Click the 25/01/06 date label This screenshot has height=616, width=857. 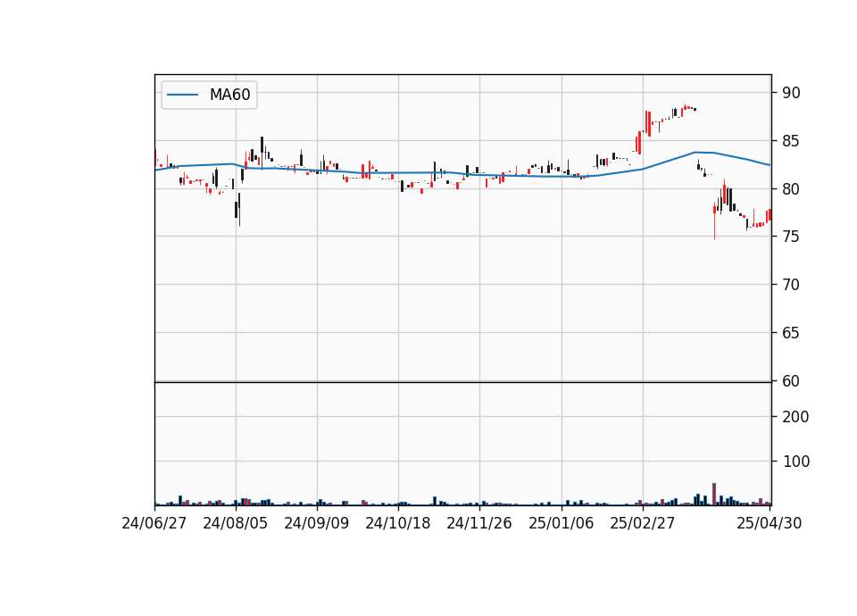point(562,523)
